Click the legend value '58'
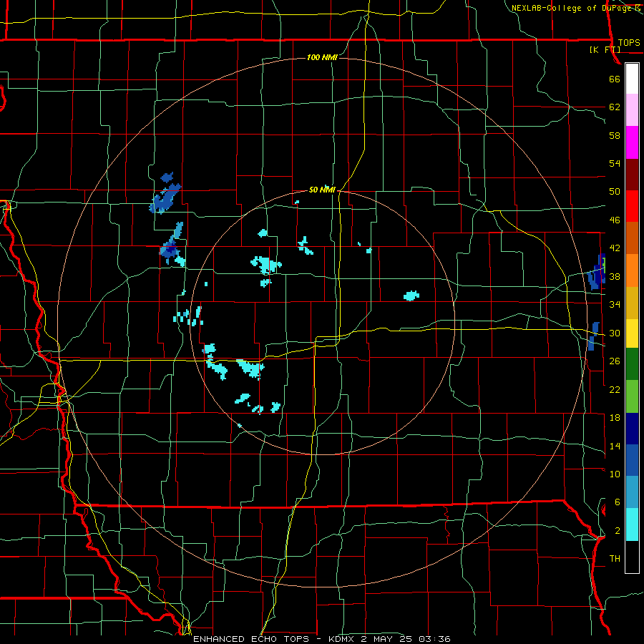The height and width of the screenshot is (644, 644). point(615,135)
